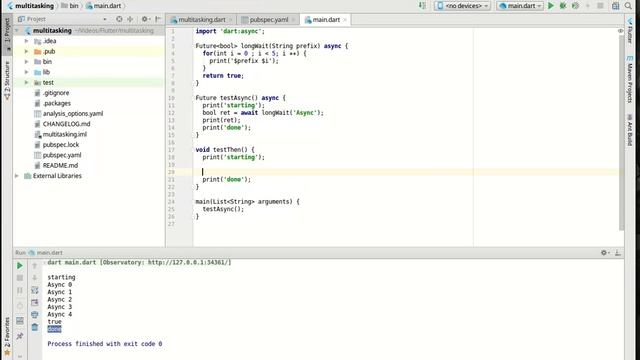The width and height of the screenshot is (640, 360).
Task: Click the up-arrow stack trace icon in Run panel
Action: (35, 266)
